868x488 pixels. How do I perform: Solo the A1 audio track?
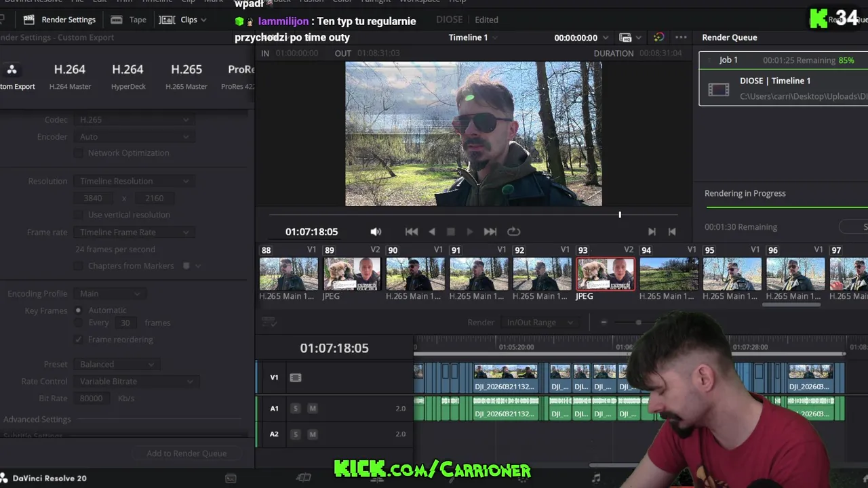coord(295,409)
